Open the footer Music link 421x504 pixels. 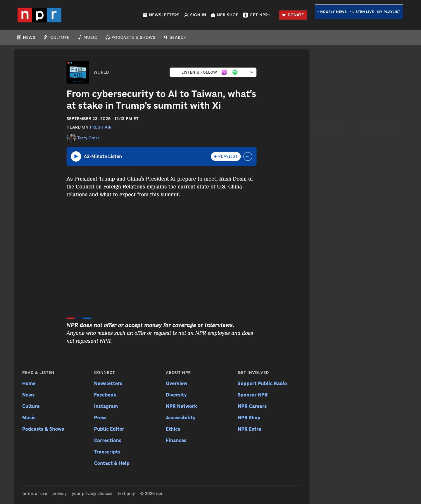pos(29,418)
